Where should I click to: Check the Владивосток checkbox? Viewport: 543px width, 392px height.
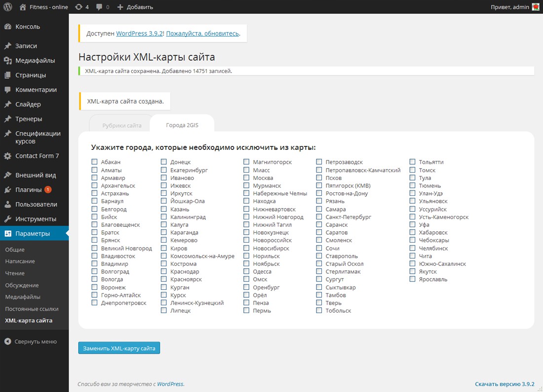pos(94,256)
